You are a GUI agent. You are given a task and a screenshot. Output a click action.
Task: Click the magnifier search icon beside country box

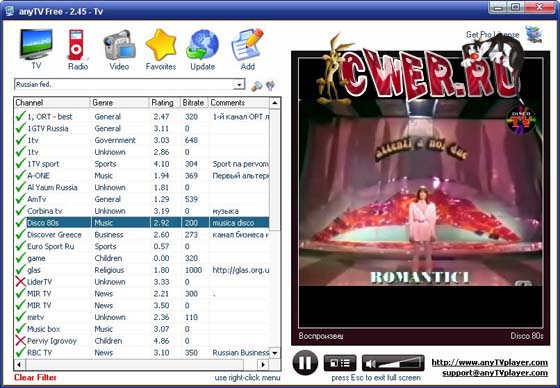256,86
